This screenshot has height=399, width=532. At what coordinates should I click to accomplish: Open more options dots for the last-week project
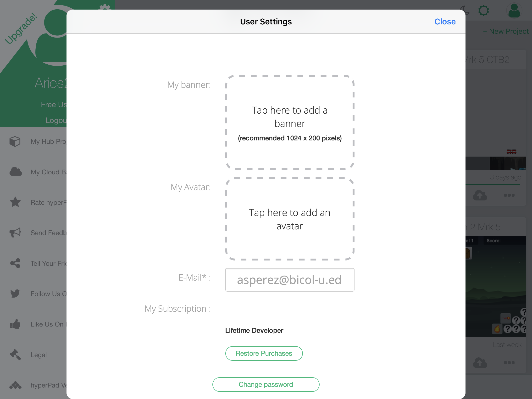coord(509,362)
